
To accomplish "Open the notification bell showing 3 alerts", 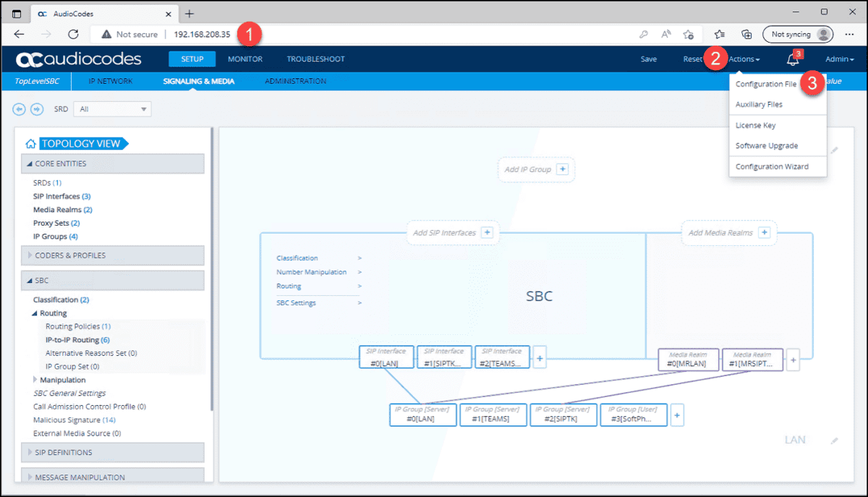I will (x=792, y=59).
